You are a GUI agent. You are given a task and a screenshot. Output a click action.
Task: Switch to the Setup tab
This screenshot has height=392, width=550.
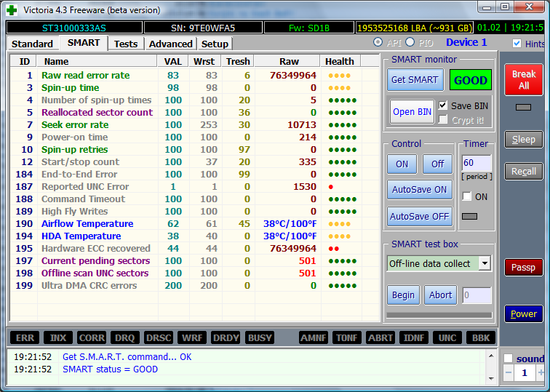[215, 44]
